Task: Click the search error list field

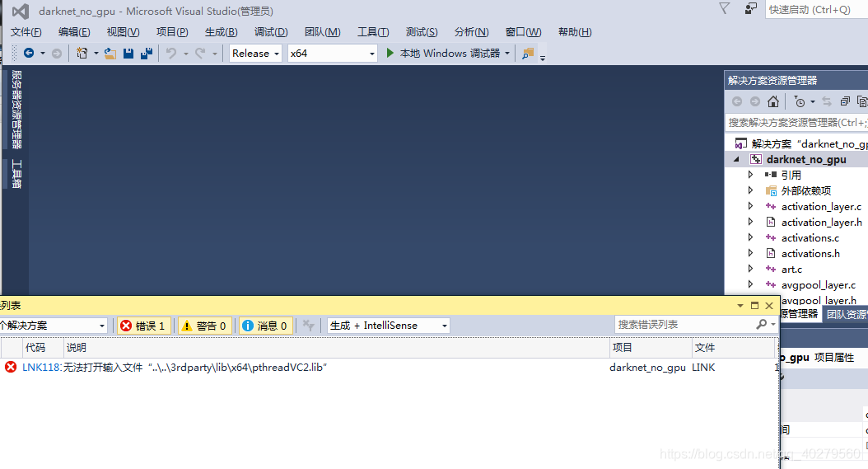Action: [687, 324]
